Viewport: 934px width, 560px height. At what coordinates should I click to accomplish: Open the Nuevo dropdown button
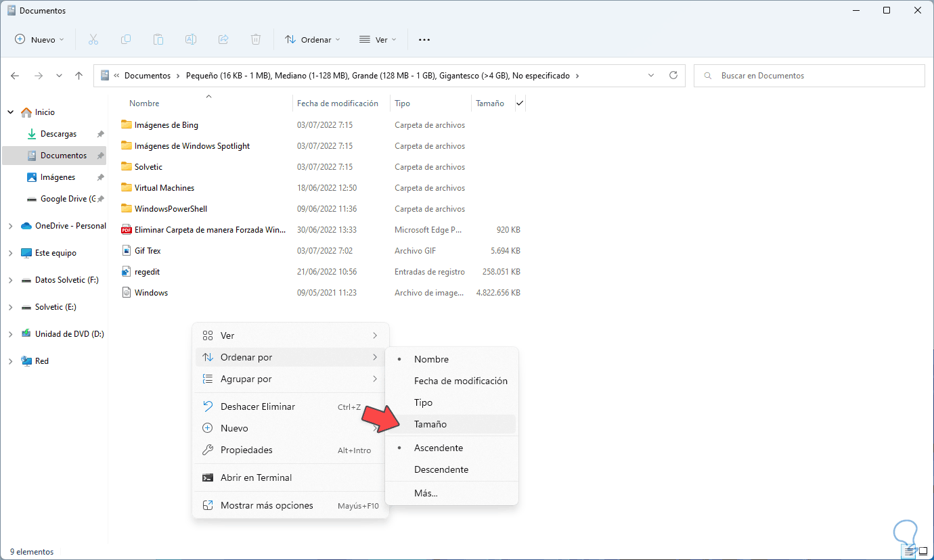[x=40, y=39]
